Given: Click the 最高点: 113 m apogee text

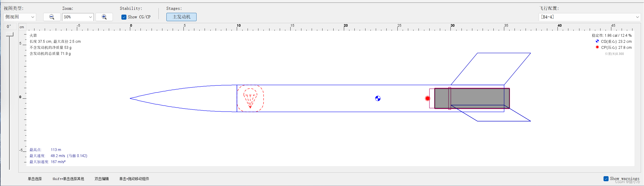Looking at the screenshot, I should (45, 150).
